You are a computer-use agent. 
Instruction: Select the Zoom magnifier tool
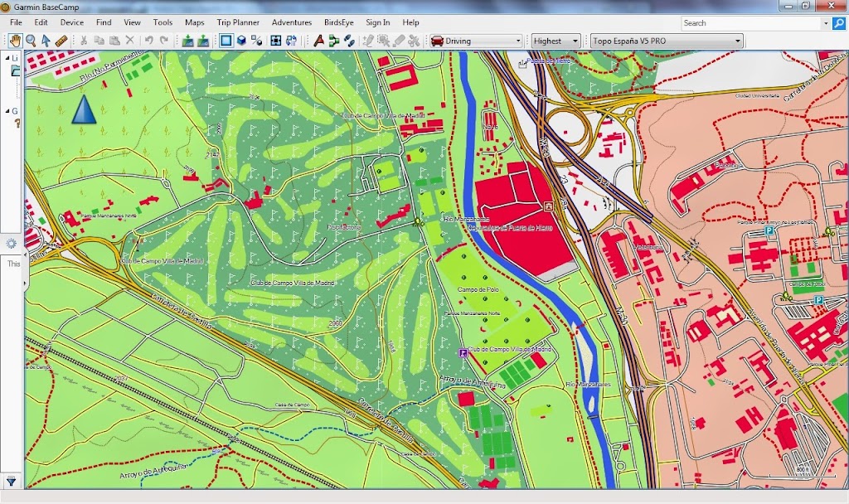coord(31,41)
